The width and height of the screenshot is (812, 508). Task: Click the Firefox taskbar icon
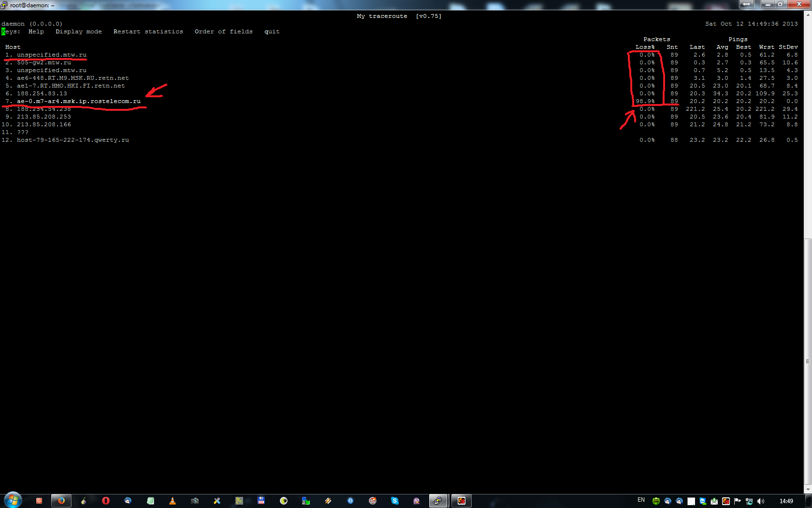click(61, 501)
